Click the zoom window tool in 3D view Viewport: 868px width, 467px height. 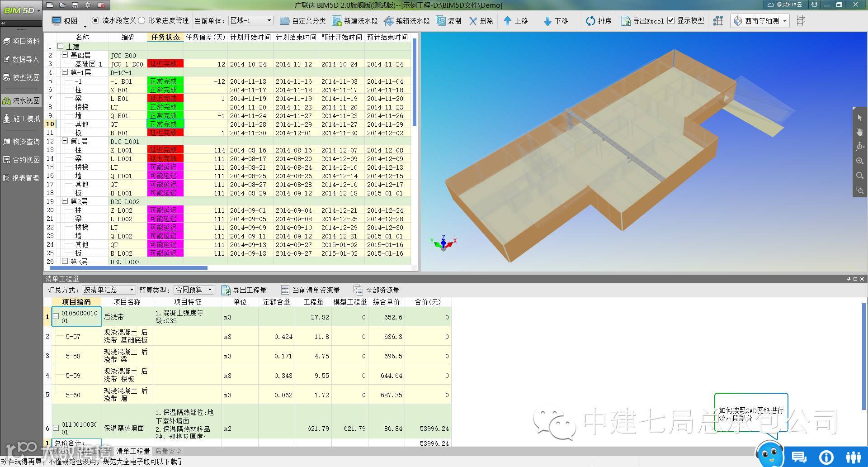860,191
